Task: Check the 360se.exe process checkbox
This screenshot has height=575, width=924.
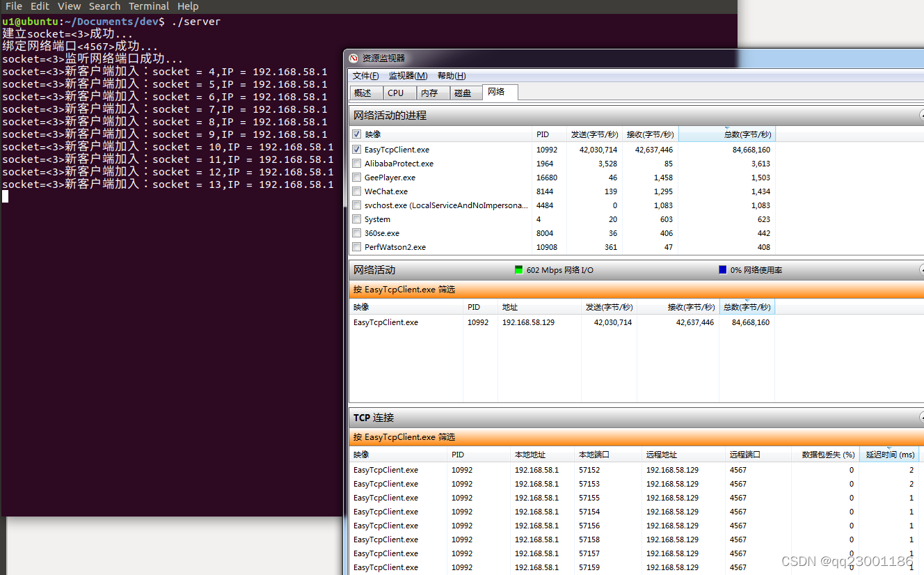Action: click(356, 233)
